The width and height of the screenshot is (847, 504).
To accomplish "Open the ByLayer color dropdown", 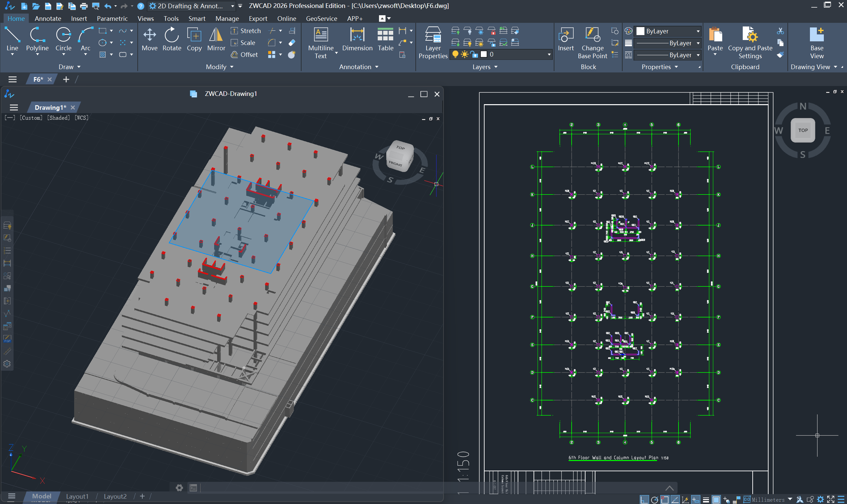I will 668,31.
